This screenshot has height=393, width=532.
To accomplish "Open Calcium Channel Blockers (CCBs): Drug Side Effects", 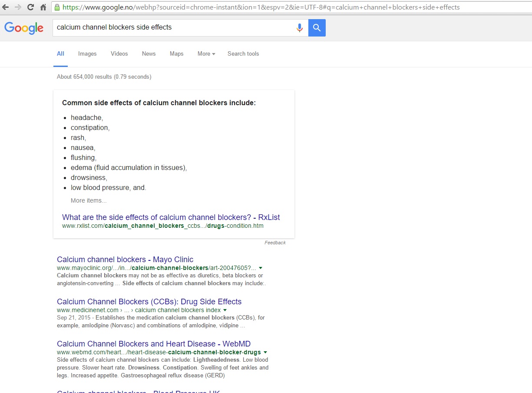I will point(149,302).
